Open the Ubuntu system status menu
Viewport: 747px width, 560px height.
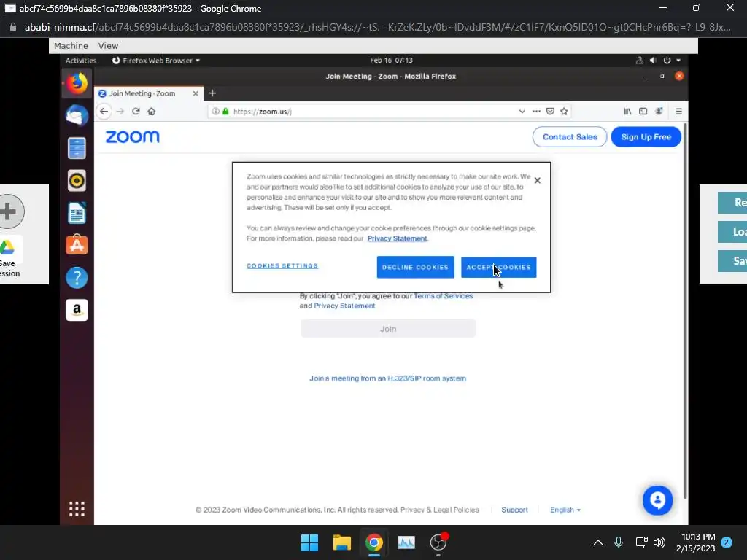tap(659, 61)
